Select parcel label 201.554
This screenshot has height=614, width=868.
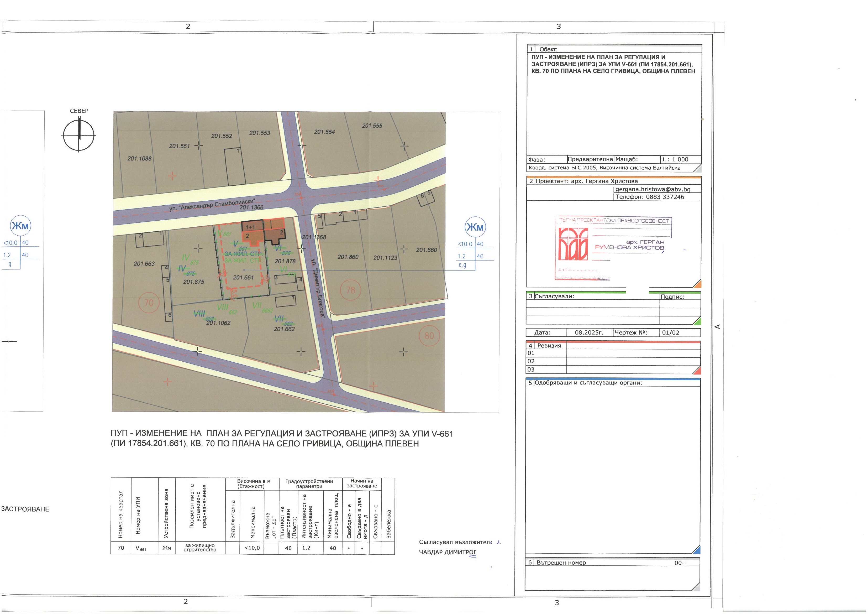point(324,132)
